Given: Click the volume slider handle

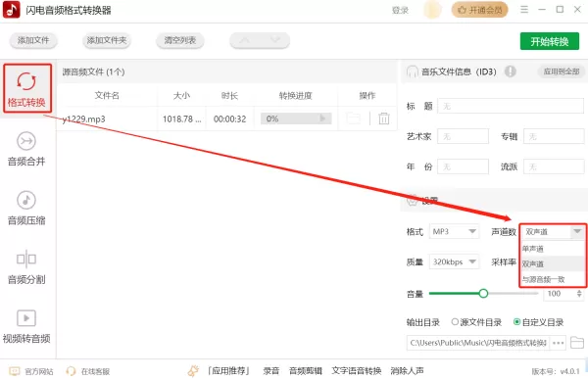Looking at the screenshot, I should click(483, 294).
